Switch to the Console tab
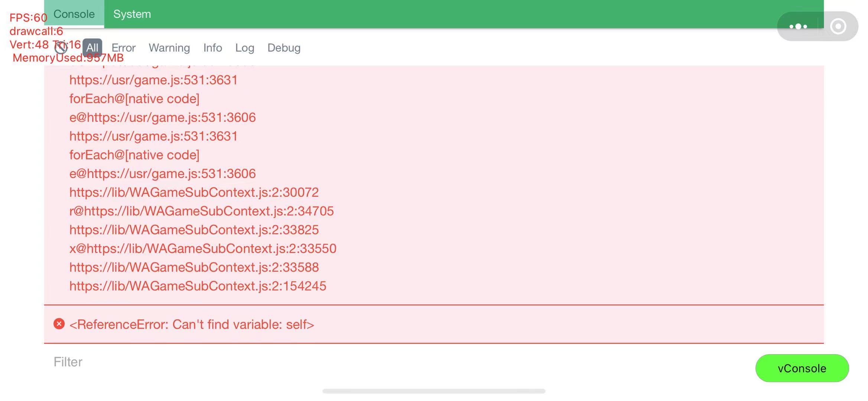 [x=74, y=14]
